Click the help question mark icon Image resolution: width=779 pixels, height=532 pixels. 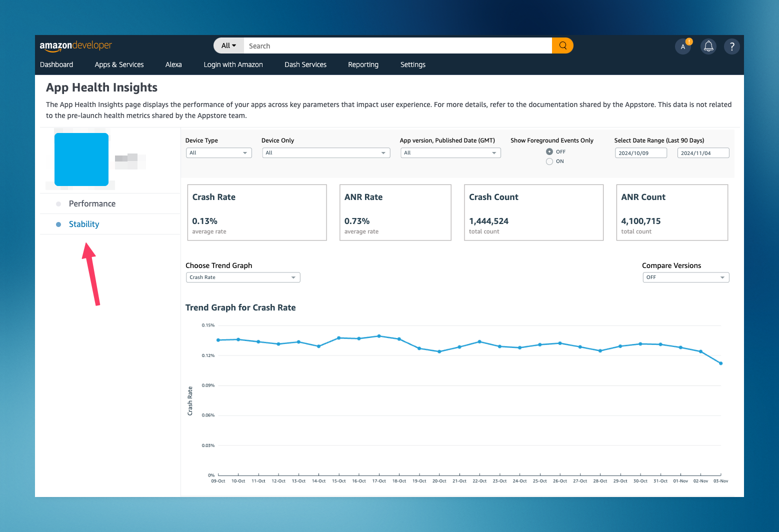[x=731, y=46]
